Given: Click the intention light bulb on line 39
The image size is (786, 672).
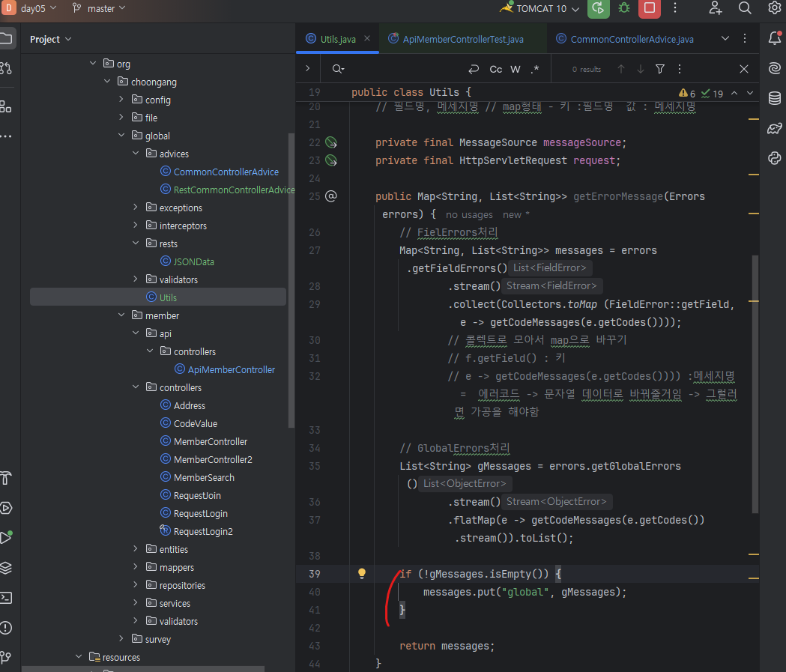Looking at the screenshot, I should (361, 575).
